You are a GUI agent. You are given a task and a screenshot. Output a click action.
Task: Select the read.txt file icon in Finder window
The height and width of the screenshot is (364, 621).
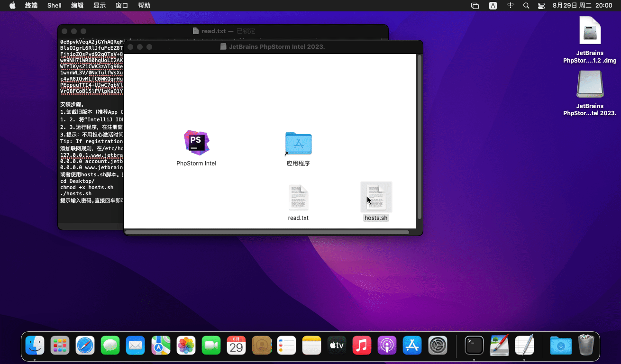click(x=298, y=198)
